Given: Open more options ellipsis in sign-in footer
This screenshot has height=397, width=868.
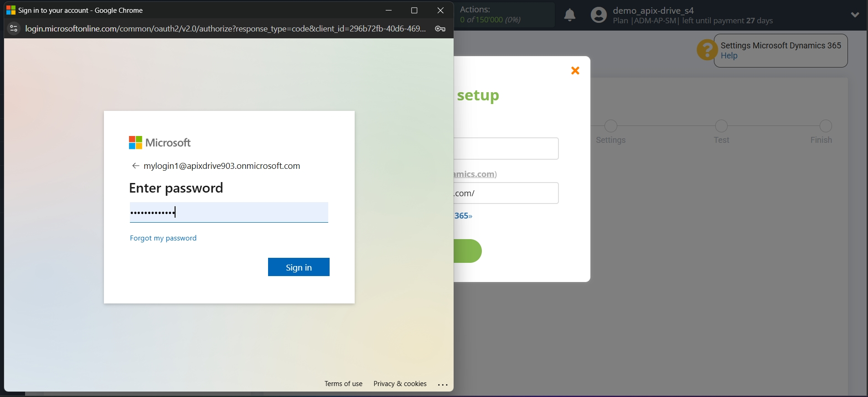Looking at the screenshot, I should [443, 385].
